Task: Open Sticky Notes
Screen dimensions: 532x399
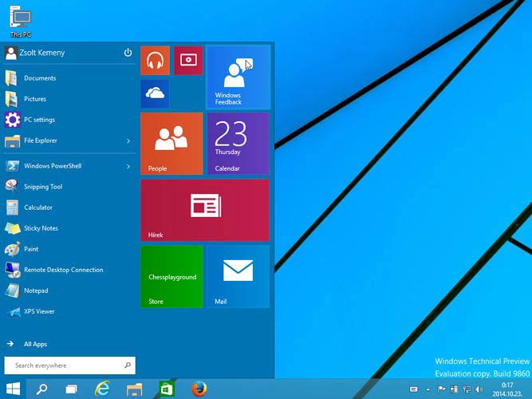Action: pyautogui.click(x=69, y=228)
